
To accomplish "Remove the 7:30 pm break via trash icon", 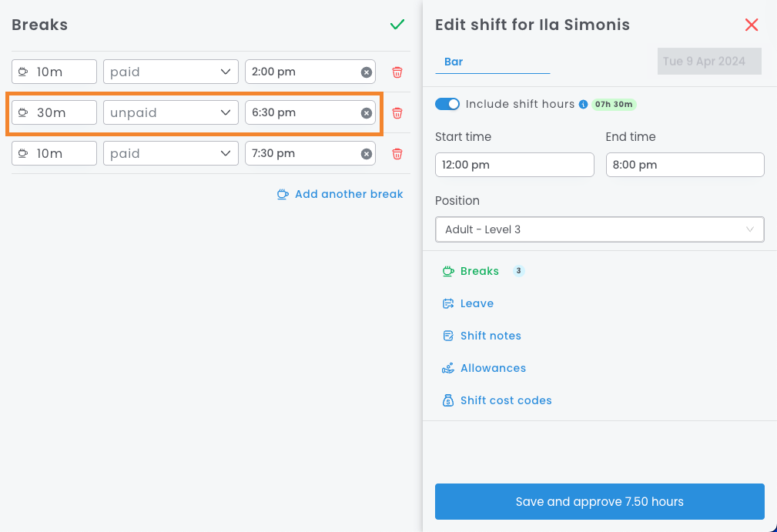I will point(397,154).
